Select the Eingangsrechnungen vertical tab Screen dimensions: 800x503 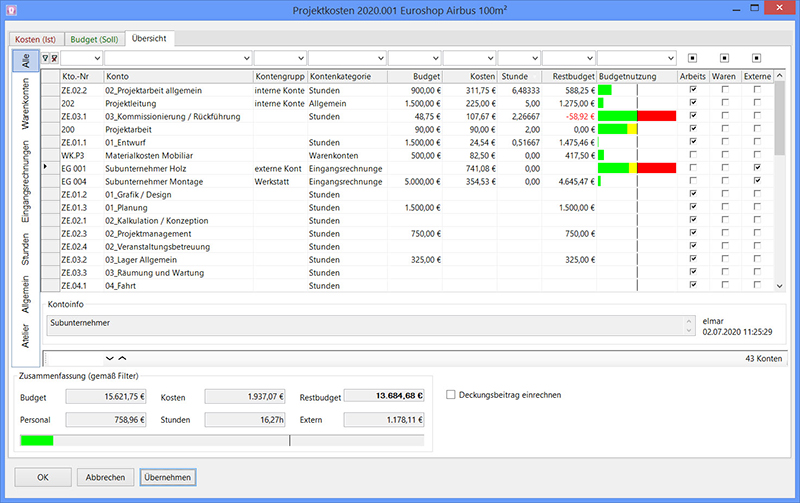coord(26,182)
